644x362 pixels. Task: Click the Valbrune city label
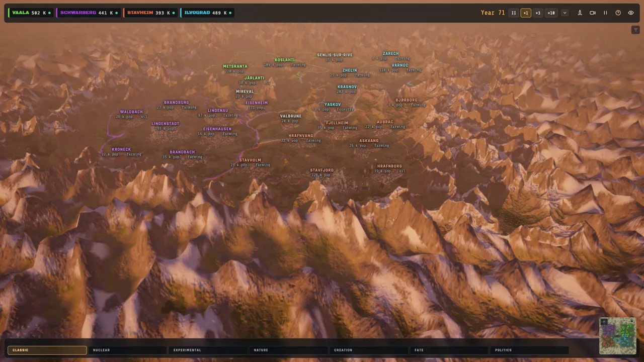click(x=291, y=116)
